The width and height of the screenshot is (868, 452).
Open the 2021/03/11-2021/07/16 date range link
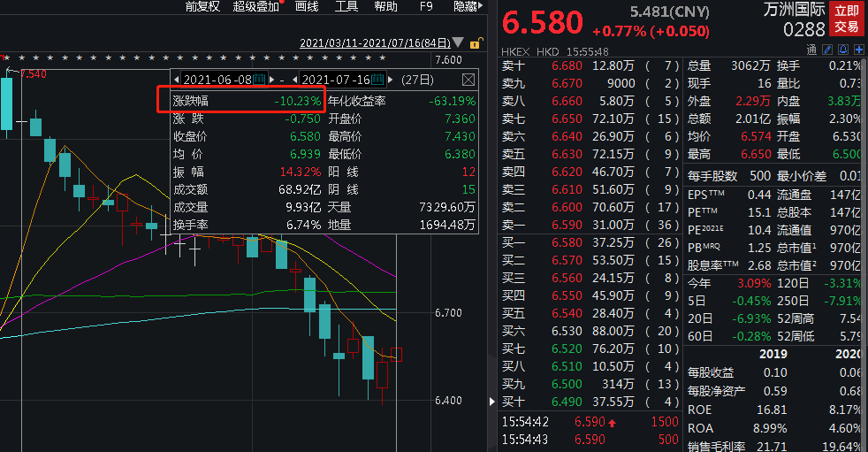click(x=376, y=42)
